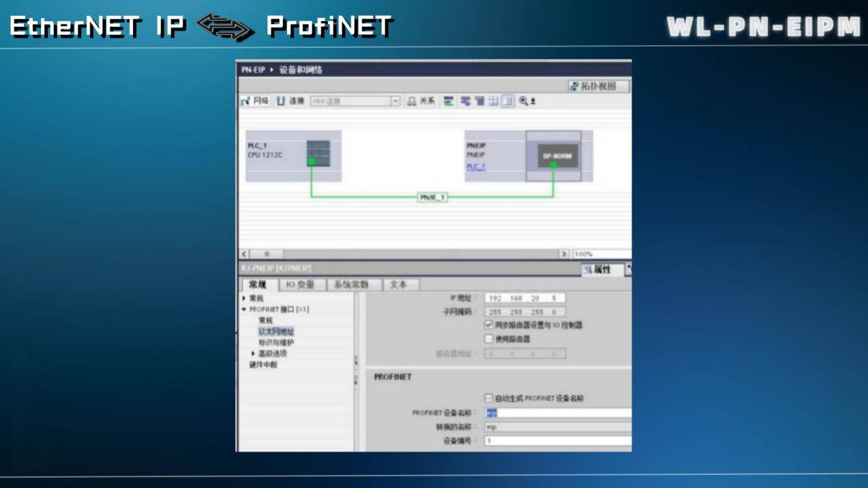Click the horizontal scrollbar thumb
The image size is (868, 488).
(x=266, y=253)
